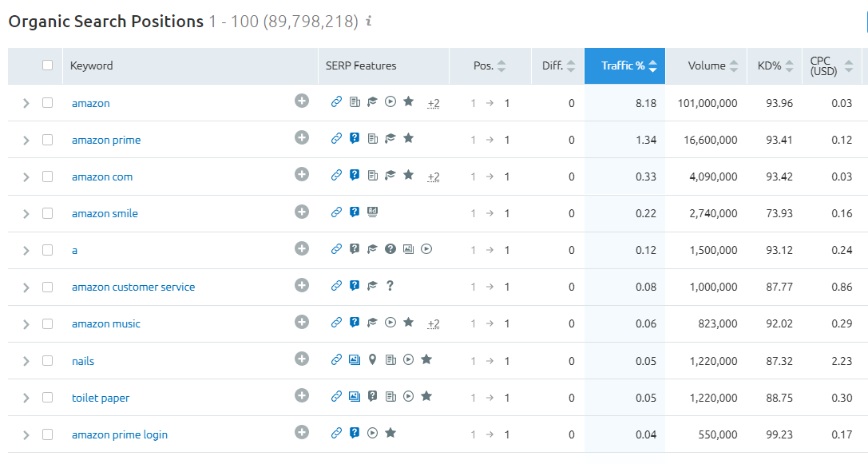This screenshot has height=464, width=868.
Task: Click the star reviews icon in amazon prime row
Action: [x=409, y=138]
